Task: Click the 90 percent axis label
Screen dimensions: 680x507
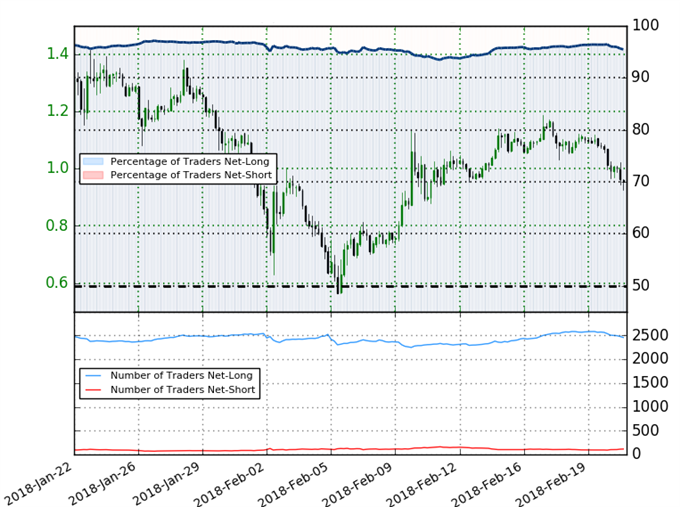Action: click(x=641, y=77)
